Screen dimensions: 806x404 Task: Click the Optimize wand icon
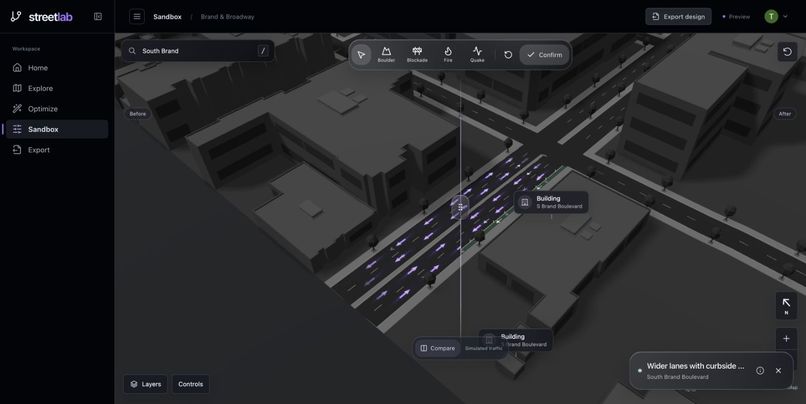pos(17,108)
